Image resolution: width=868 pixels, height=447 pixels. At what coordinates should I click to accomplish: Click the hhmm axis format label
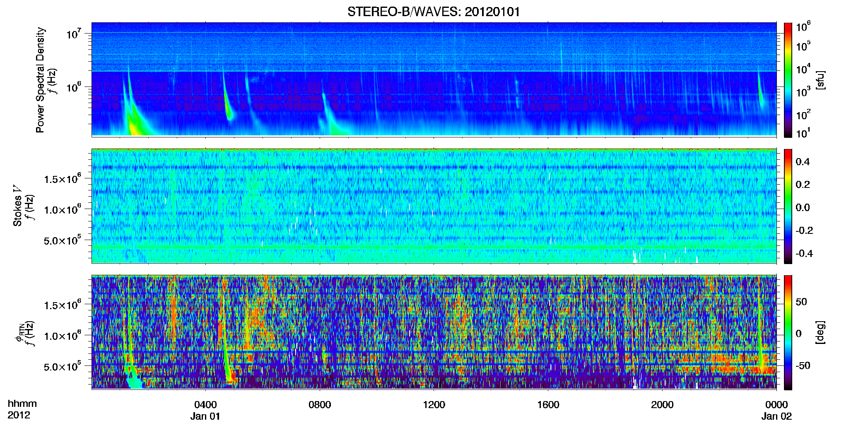pos(22,404)
